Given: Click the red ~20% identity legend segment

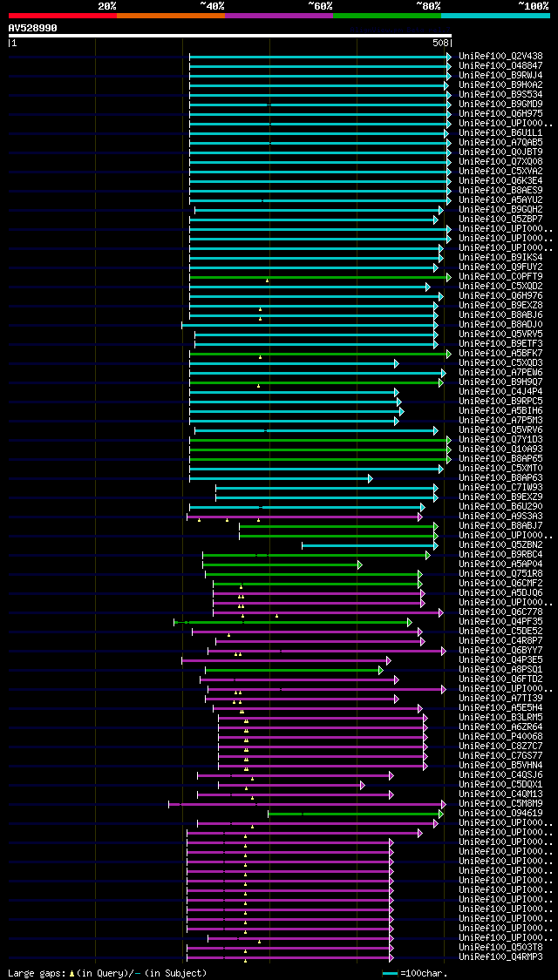Looking at the screenshot, I should pos(63,15).
